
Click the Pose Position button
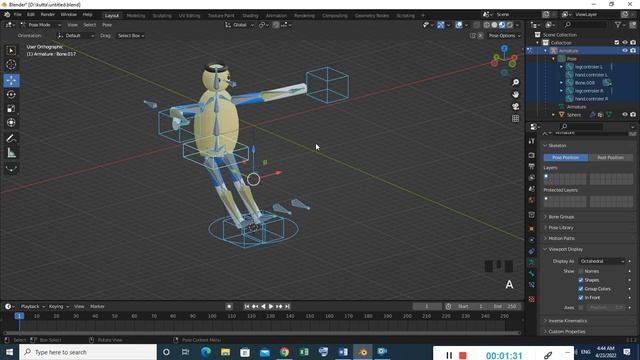coord(566,158)
